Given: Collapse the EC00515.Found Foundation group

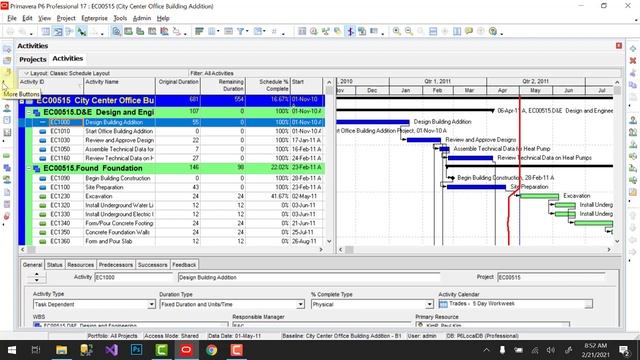Looking at the screenshot, I should pos(29,168).
